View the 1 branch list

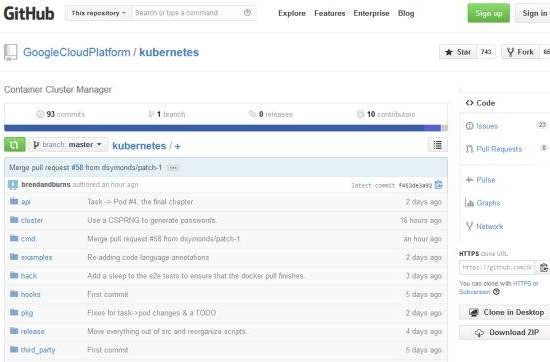click(x=167, y=114)
